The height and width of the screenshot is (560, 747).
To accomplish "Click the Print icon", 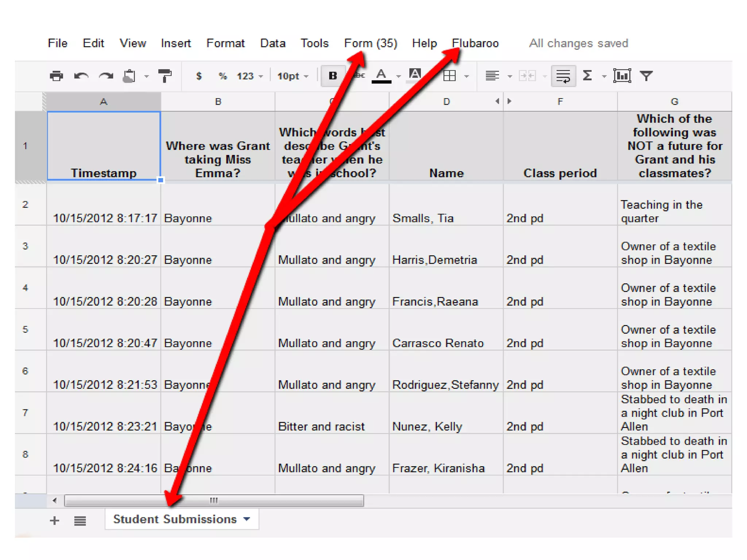I will [56, 76].
